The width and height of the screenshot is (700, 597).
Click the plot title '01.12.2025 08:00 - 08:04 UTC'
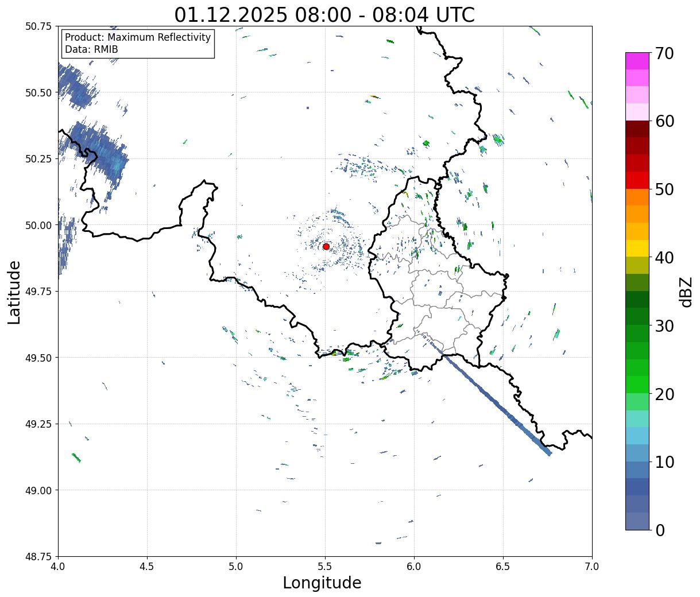point(324,14)
